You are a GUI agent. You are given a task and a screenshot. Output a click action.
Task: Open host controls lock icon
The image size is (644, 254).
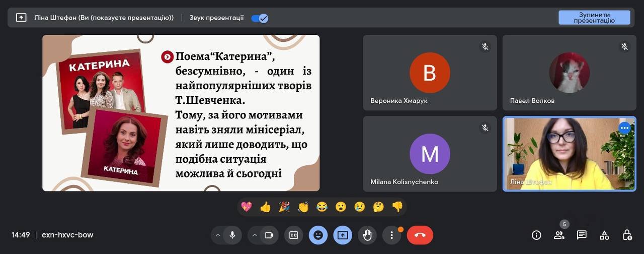click(x=627, y=235)
